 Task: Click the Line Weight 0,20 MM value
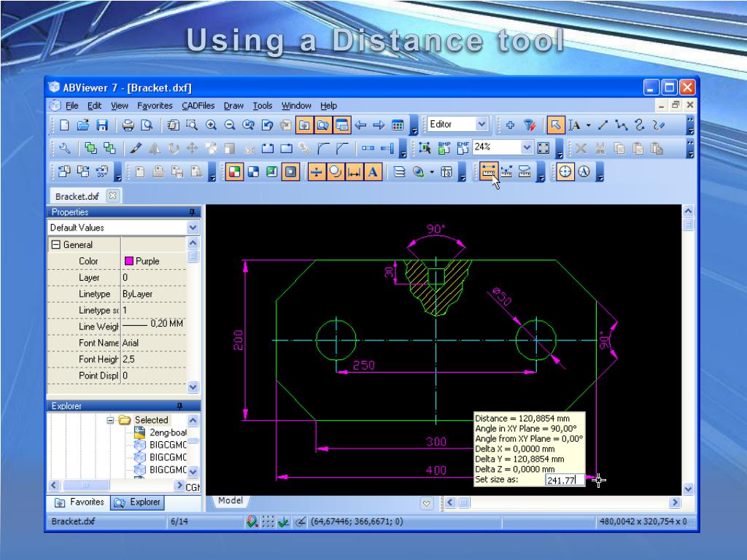coord(153,324)
